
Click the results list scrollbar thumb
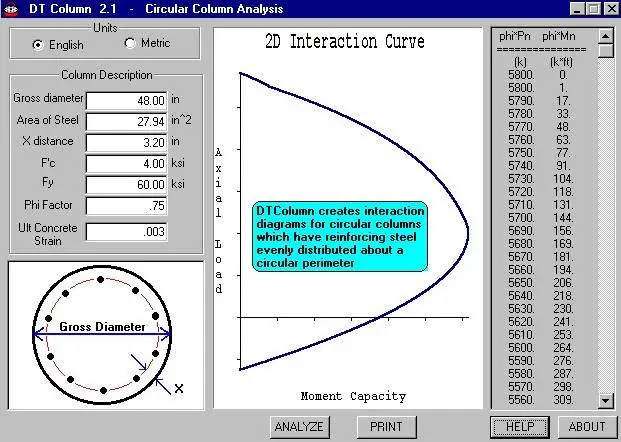coord(606,51)
